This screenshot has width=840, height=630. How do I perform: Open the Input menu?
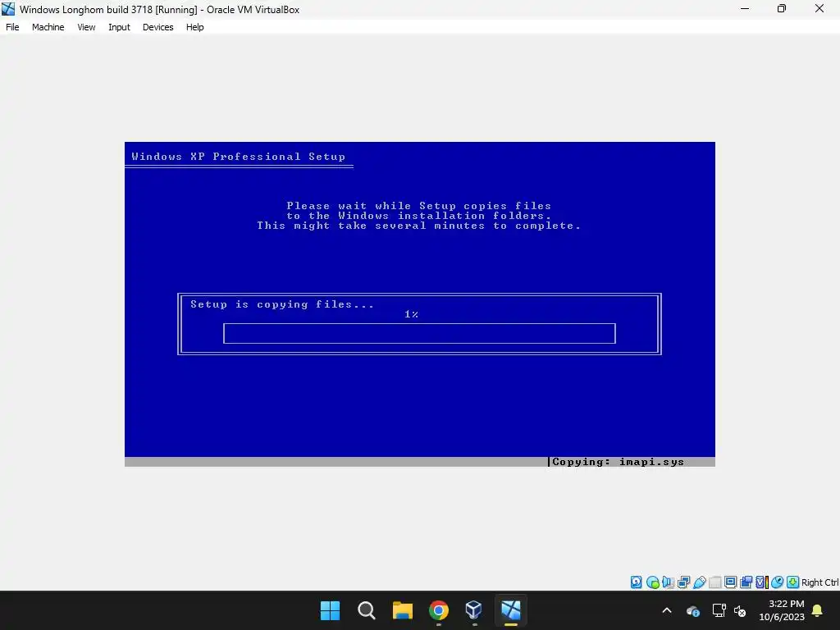click(119, 27)
